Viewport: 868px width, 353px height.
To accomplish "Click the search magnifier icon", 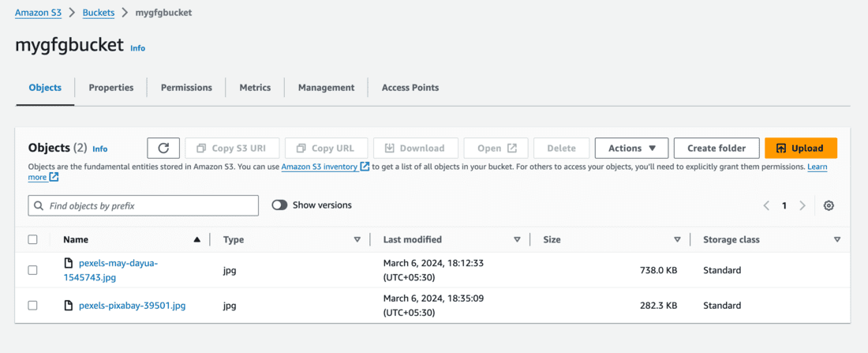I will (39, 205).
